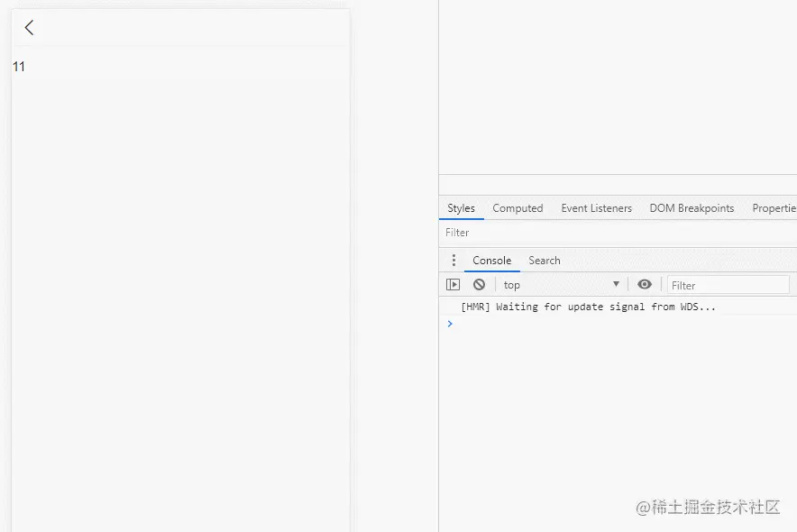797x532 pixels.
Task: Focus the console Filter input box
Action: (728, 285)
